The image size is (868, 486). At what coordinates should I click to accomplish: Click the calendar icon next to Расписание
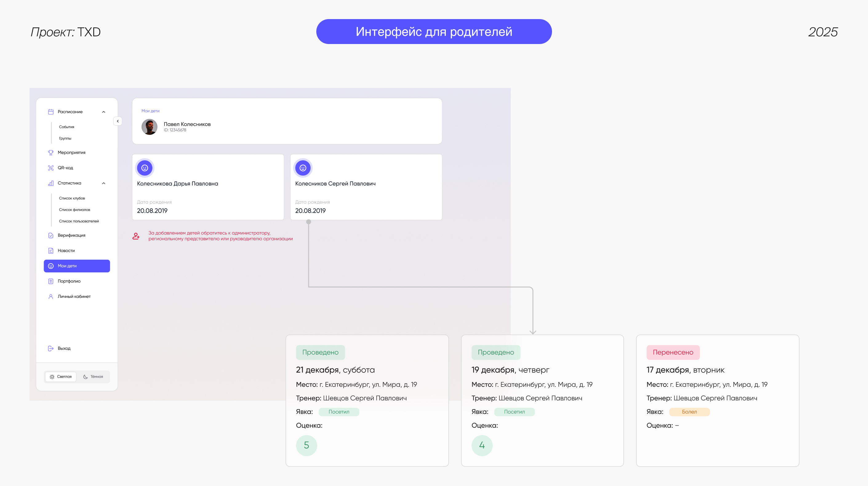tap(50, 111)
